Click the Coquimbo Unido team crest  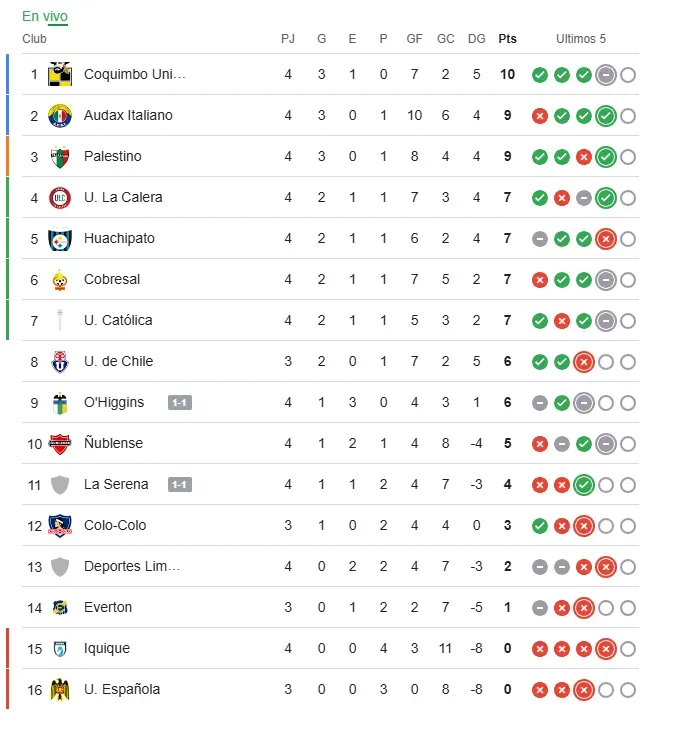60,74
